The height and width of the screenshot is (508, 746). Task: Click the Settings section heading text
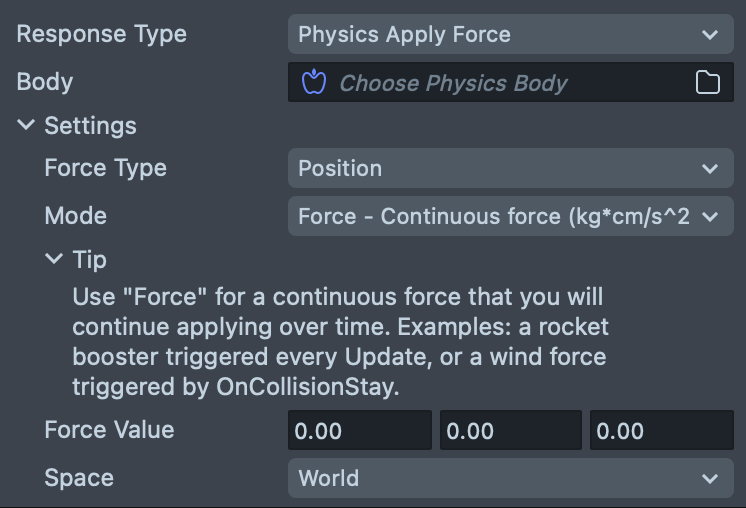(91, 126)
